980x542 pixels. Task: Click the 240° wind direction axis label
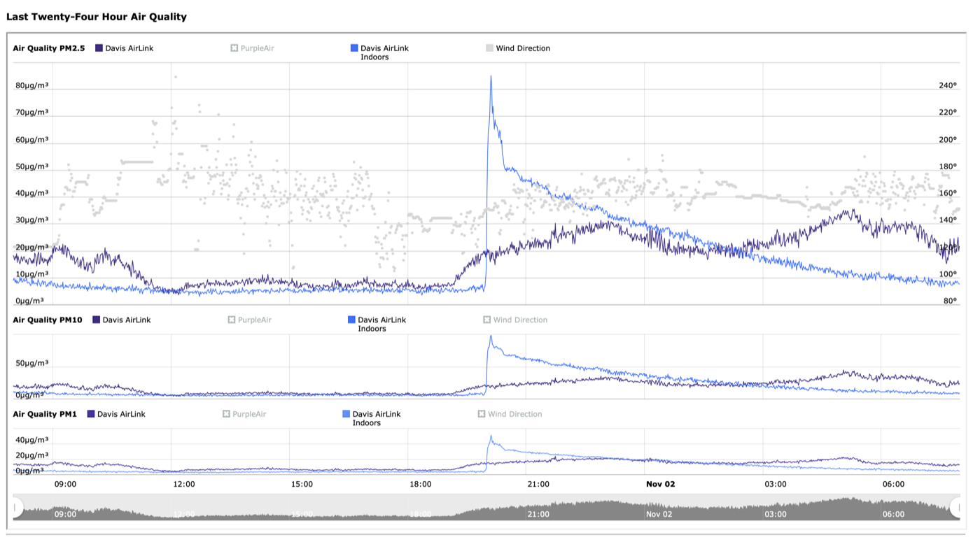point(948,85)
